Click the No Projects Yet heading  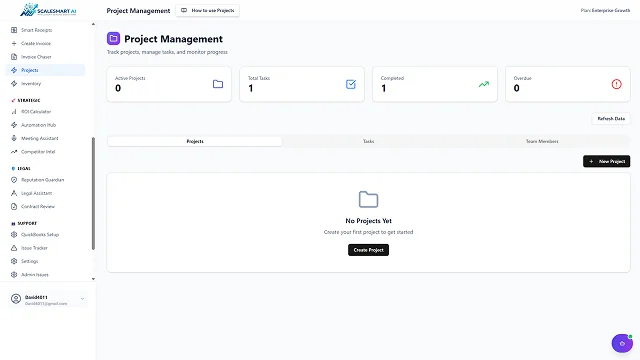[x=368, y=221]
